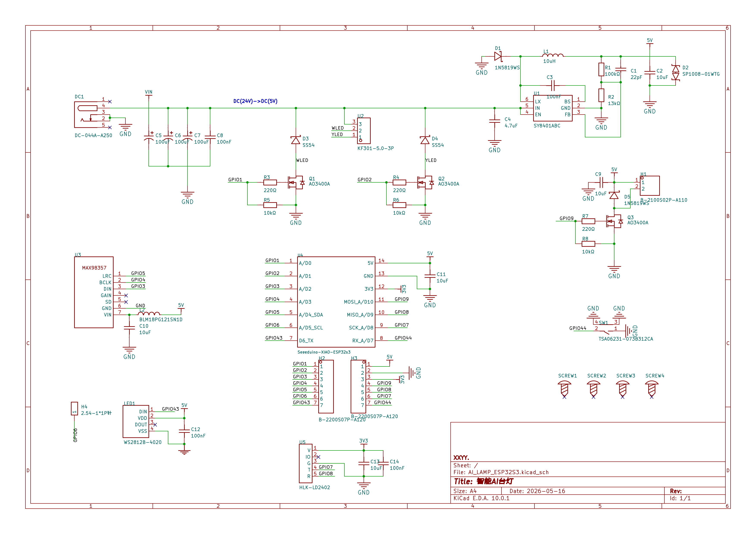Viewport: 756px width, 534px height.
Task: Click the "WS2812B-4020" value text
Action: [x=143, y=442]
